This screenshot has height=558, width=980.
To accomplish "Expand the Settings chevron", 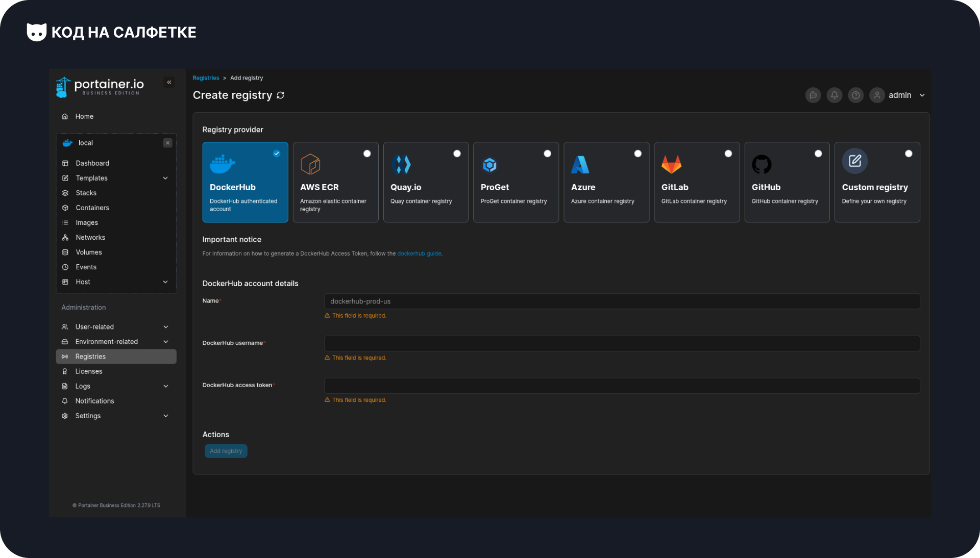I will pyautogui.click(x=166, y=416).
